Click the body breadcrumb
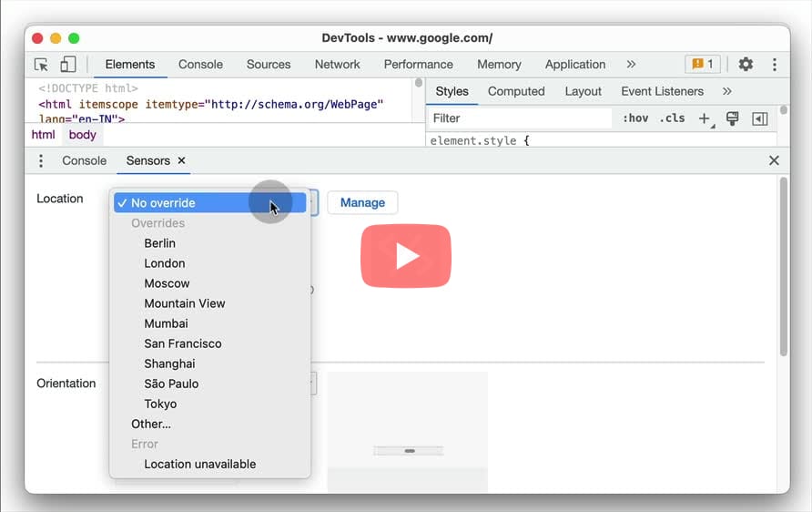 pos(82,135)
